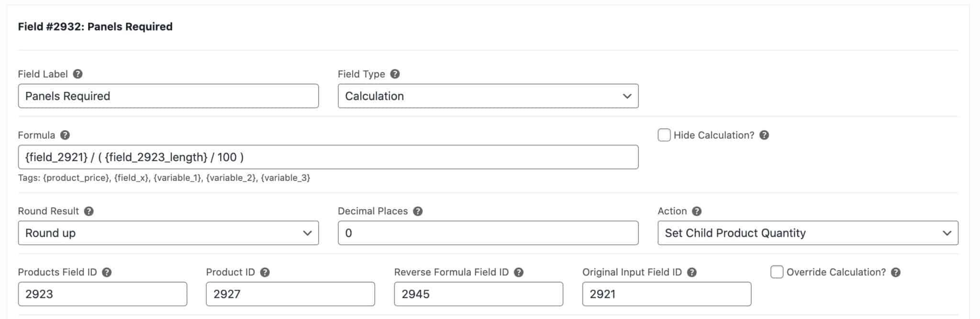
Task: Click the Reverse Formula Field ID input 2945
Action: tap(479, 294)
